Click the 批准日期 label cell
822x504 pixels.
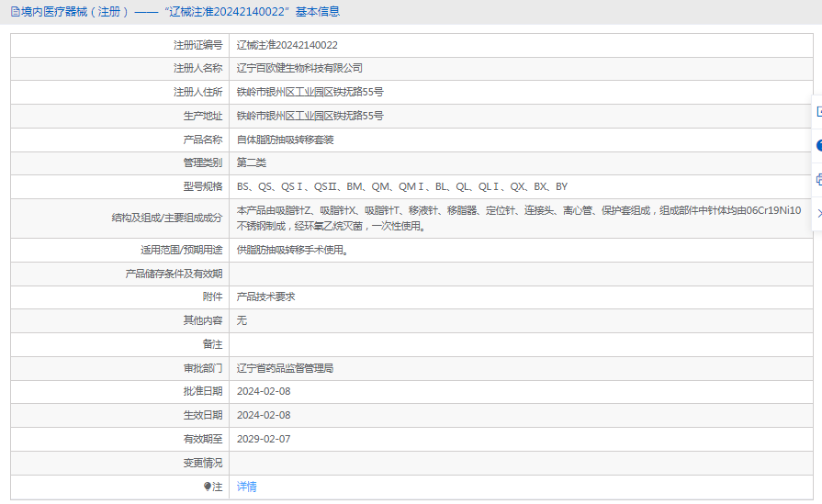[120, 391]
